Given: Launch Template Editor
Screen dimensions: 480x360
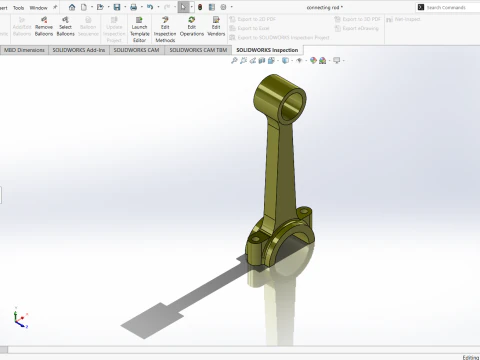Looking at the screenshot, I should (139, 29).
